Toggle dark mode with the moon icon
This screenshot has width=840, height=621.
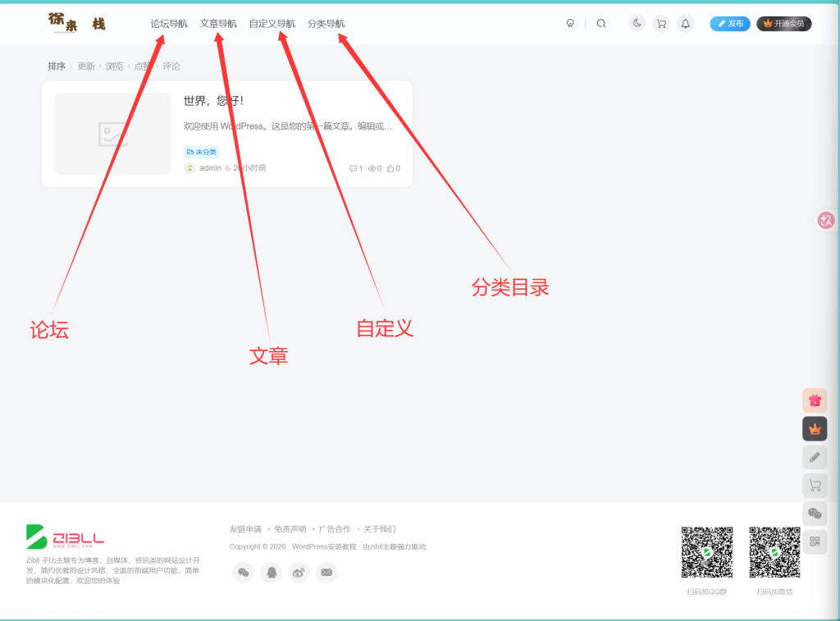click(x=637, y=24)
